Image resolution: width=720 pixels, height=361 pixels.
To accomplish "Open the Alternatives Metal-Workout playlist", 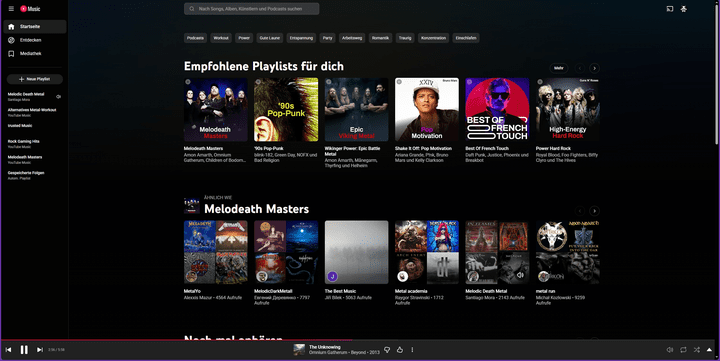I will tap(32, 113).
